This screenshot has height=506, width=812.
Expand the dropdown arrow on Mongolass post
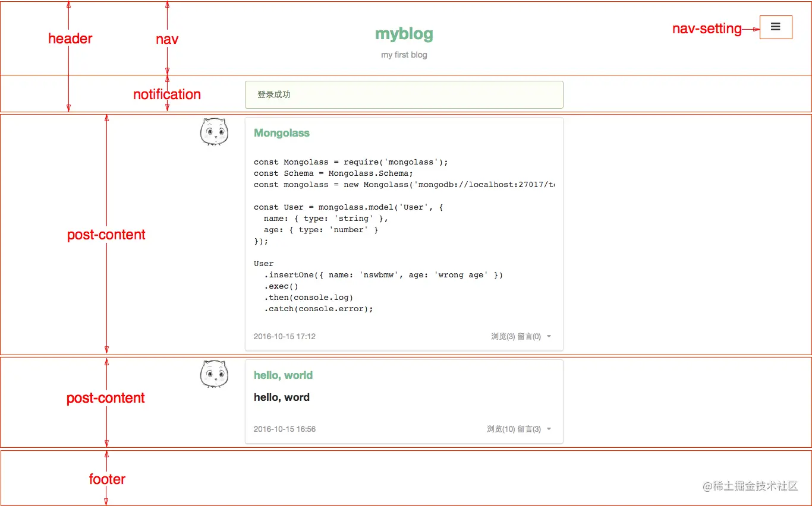(549, 337)
